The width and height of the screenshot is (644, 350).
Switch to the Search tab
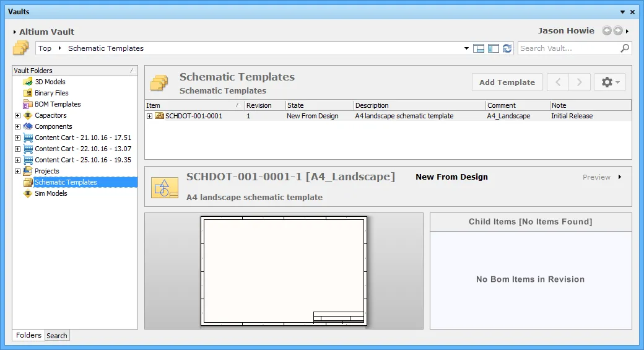coord(57,336)
